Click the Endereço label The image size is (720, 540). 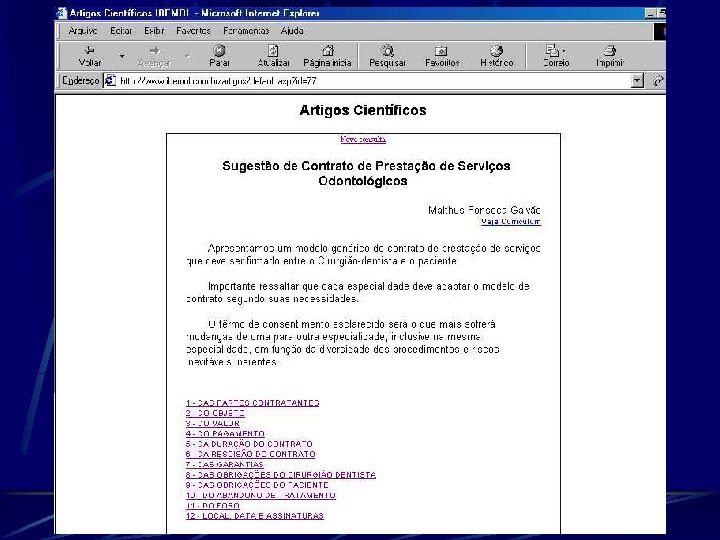pyautogui.click(x=80, y=81)
